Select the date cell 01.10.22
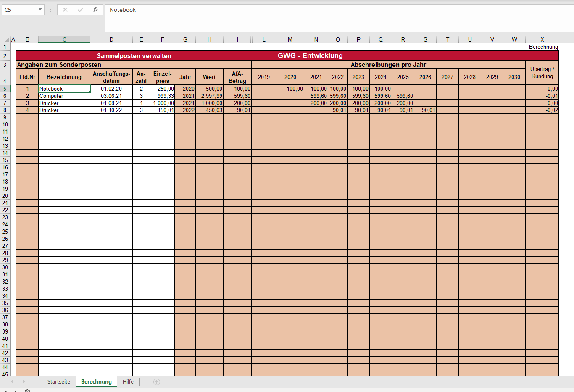 click(111, 110)
